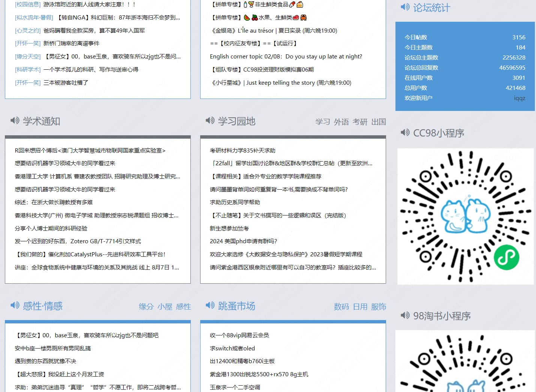Open the 出国 sub-board tab
This screenshot has width=536, height=392.
pos(379,122)
